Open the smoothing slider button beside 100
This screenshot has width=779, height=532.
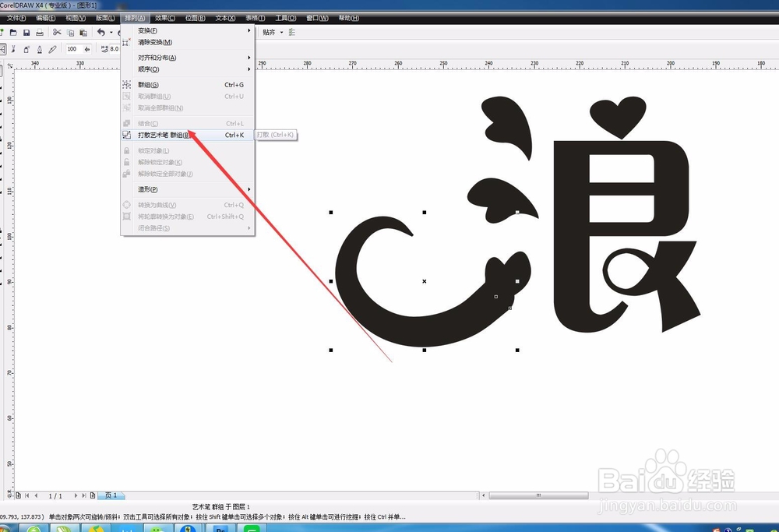point(87,49)
